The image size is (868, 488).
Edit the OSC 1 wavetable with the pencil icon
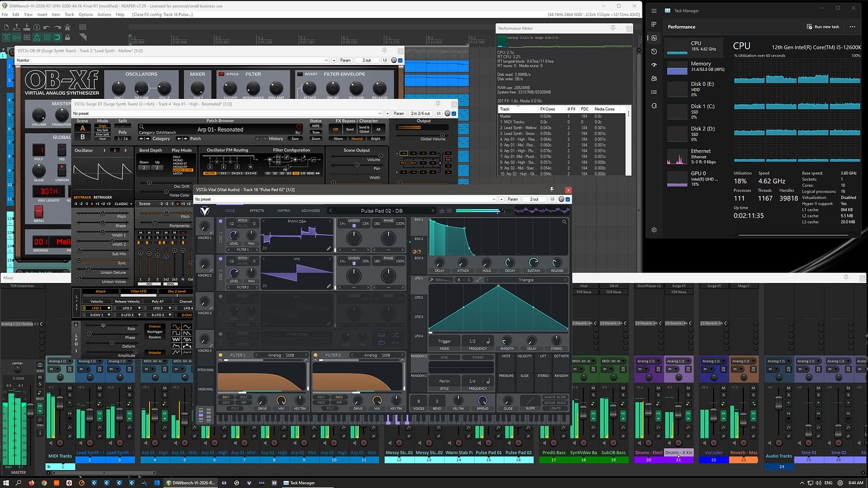[x=328, y=248]
